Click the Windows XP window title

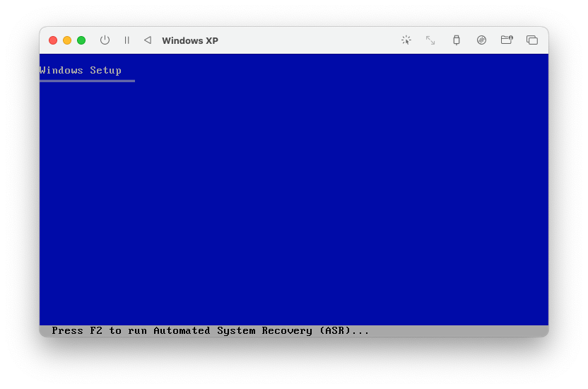(190, 40)
